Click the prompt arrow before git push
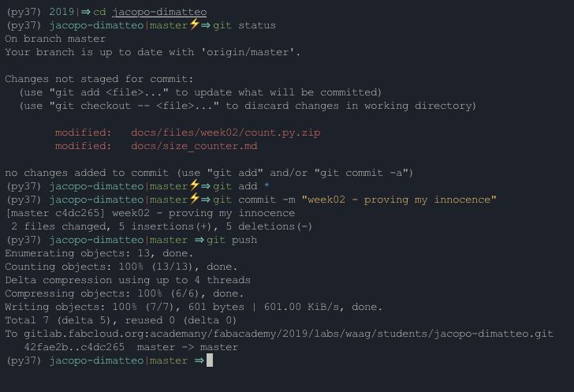Image resolution: width=574 pixels, height=392 pixels. [199, 240]
